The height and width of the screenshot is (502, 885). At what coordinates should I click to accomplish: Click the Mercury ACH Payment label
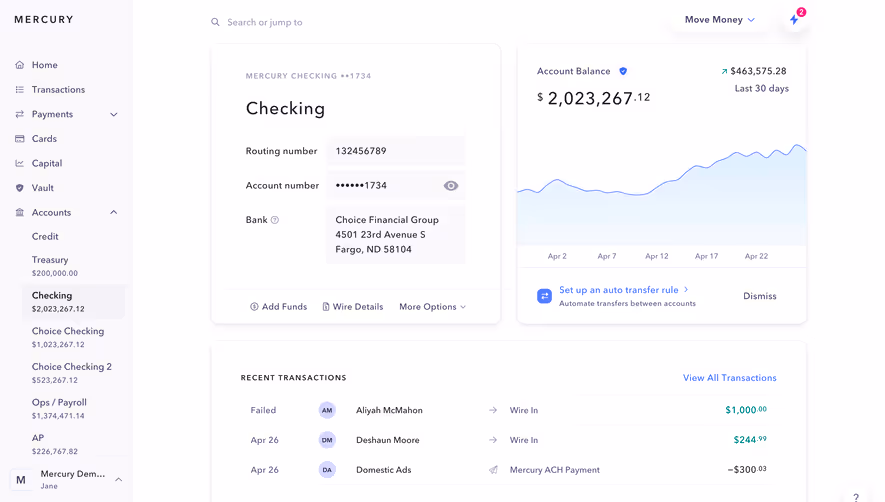pyautogui.click(x=554, y=470)
